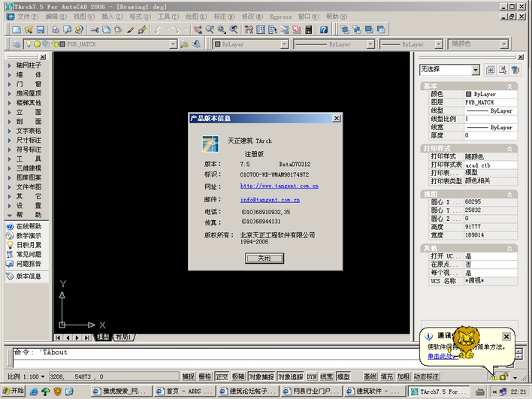Toggle 对象捕捉 object snap
The image size is (532, 399).
(x=261, y=376)
